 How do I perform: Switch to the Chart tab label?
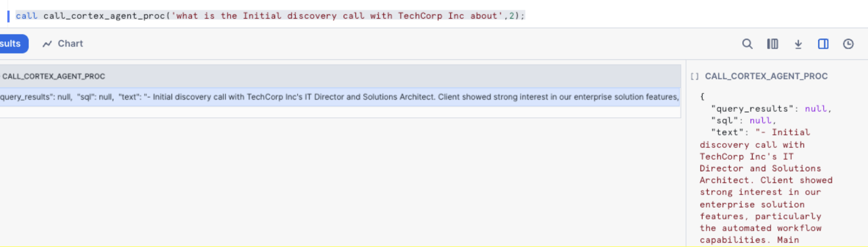click(70, 44)
